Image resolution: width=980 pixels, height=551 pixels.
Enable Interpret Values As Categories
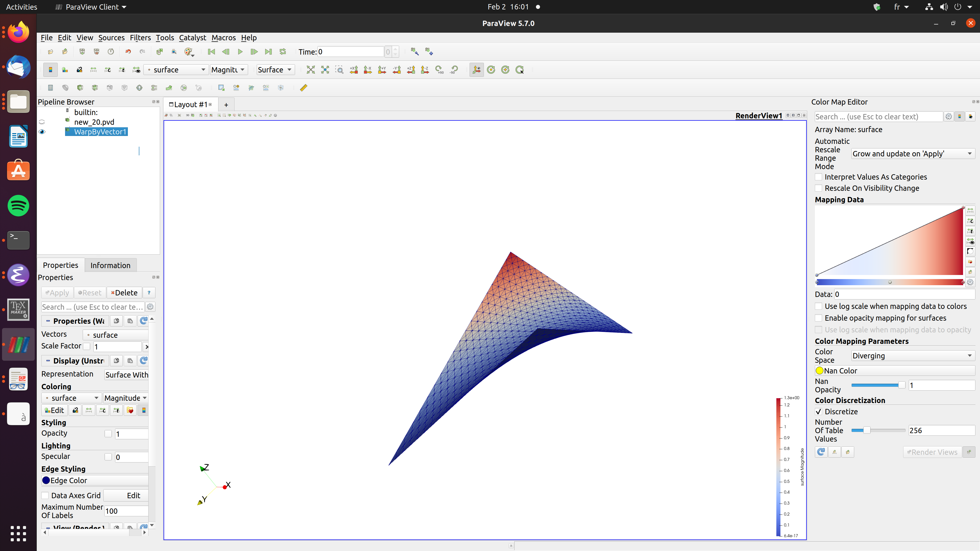(819, 177)
